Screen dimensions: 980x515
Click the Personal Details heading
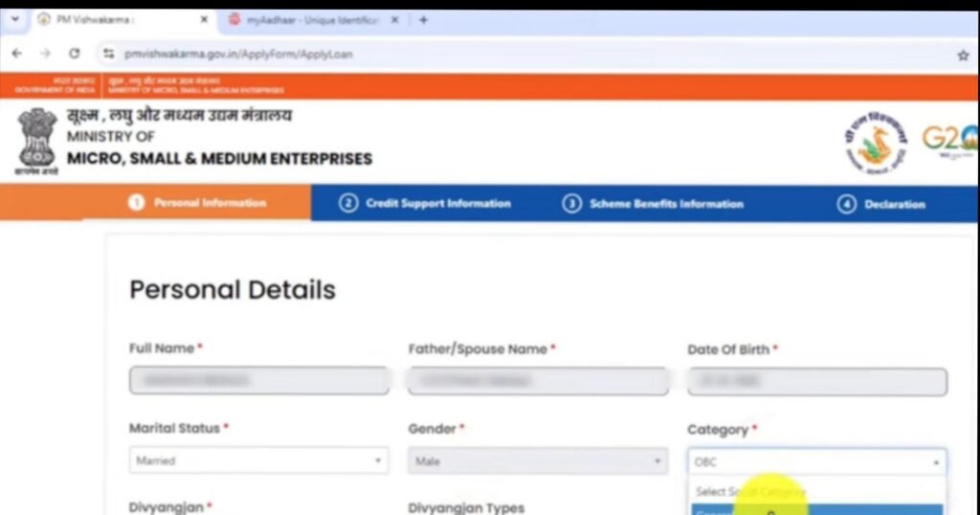pyautogui.click(x=233, y=290)
